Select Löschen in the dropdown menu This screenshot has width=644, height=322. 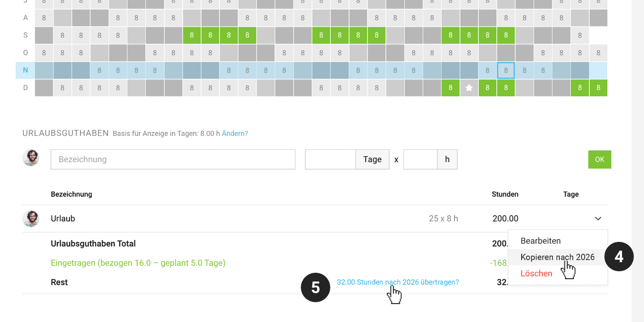point(536,273)
